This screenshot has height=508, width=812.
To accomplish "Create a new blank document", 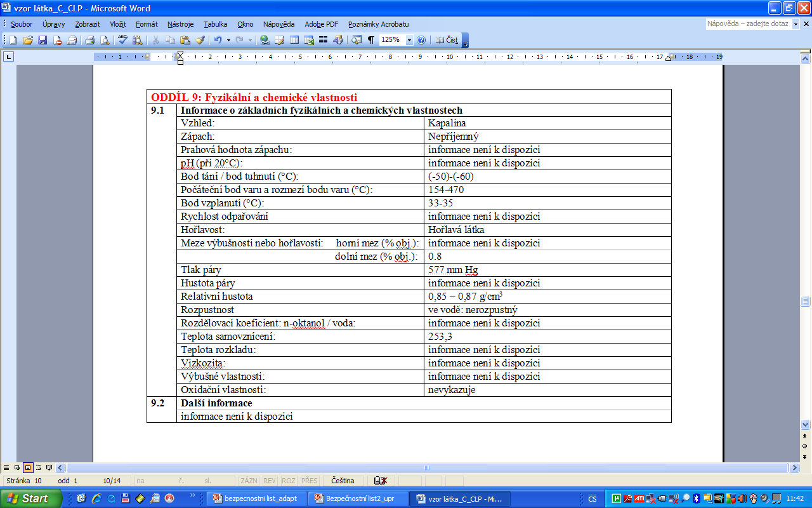I will (13, 40).
